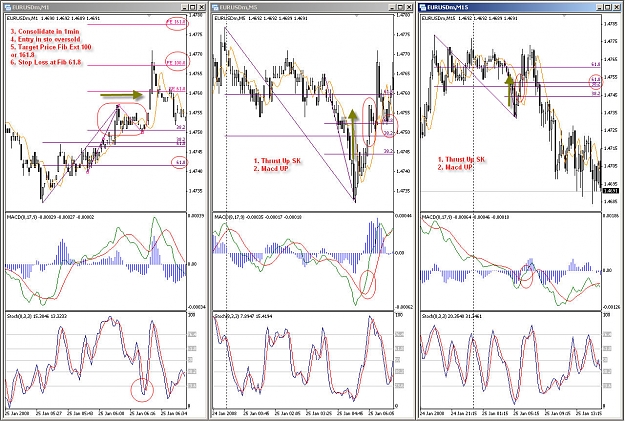This screenshot has height=421, width=625.
Task: Click the 1.4735 level on the M5 price scale
Action: [x=402, y=191]
